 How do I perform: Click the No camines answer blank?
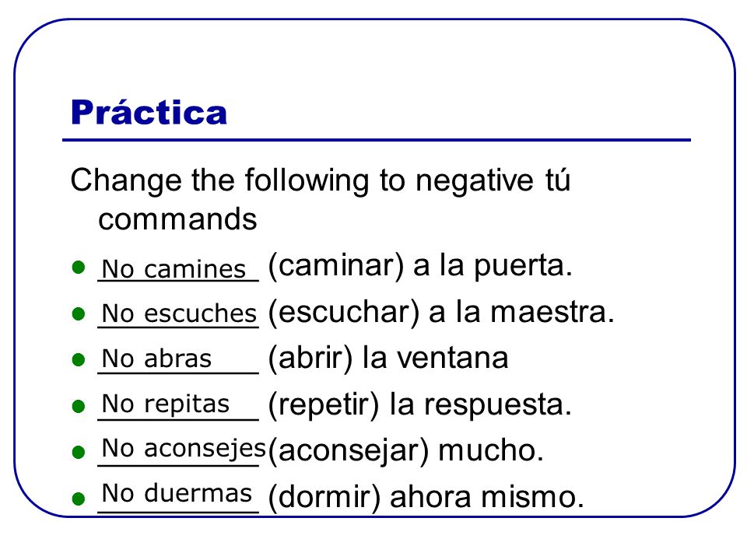[x=178, y=270]
